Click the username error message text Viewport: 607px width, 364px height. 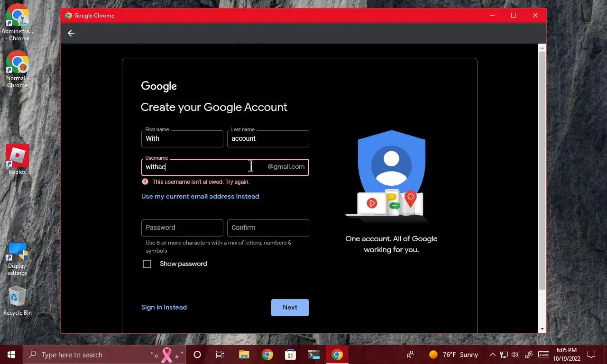[201, 182]
